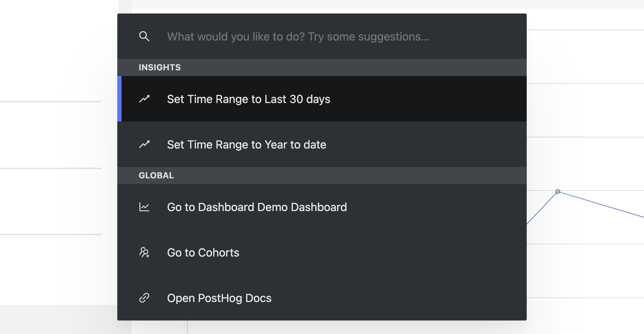Click the INSIGHTS section header
Screen dimensions: 644x334
tap(159, 67)
